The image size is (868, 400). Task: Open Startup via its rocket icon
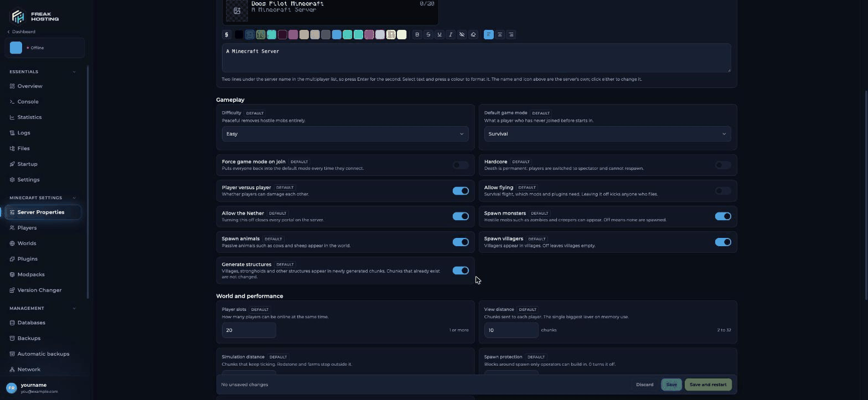tap(12, 164)
